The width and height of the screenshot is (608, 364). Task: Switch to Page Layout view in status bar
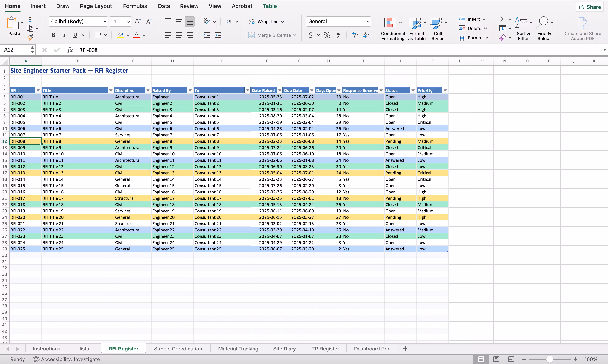pos(496,359)
